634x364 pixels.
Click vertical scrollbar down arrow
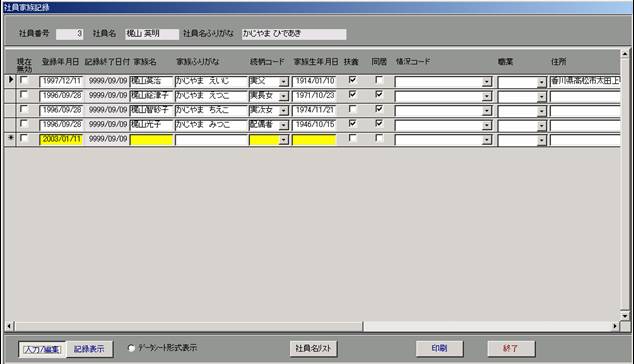[x=625, y=316]
